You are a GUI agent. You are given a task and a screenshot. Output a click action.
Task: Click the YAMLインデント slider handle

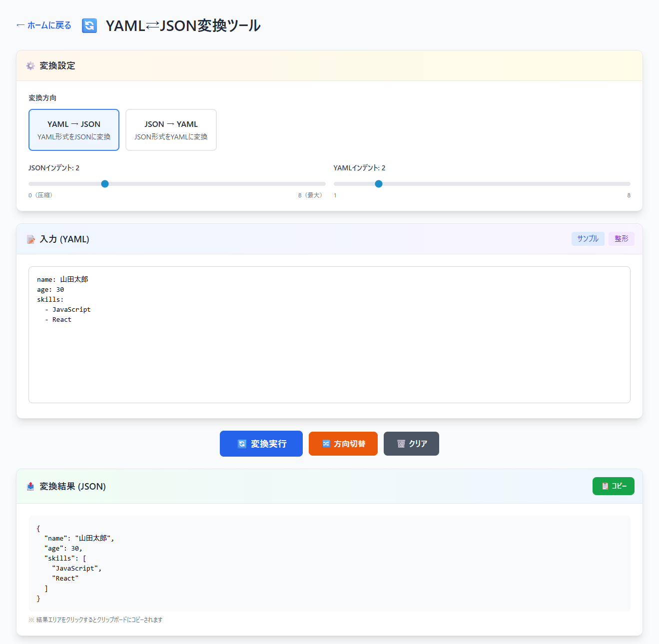(379, 184)
